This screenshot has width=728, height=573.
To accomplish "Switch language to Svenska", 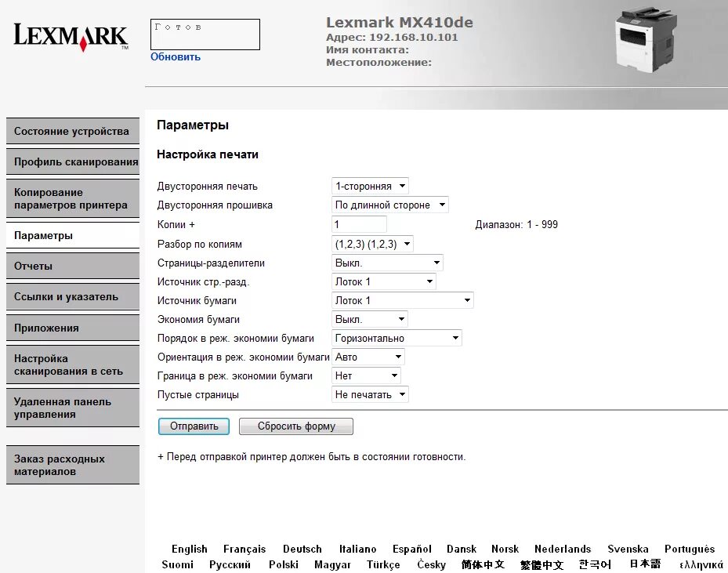I will [x=628, y=549].
